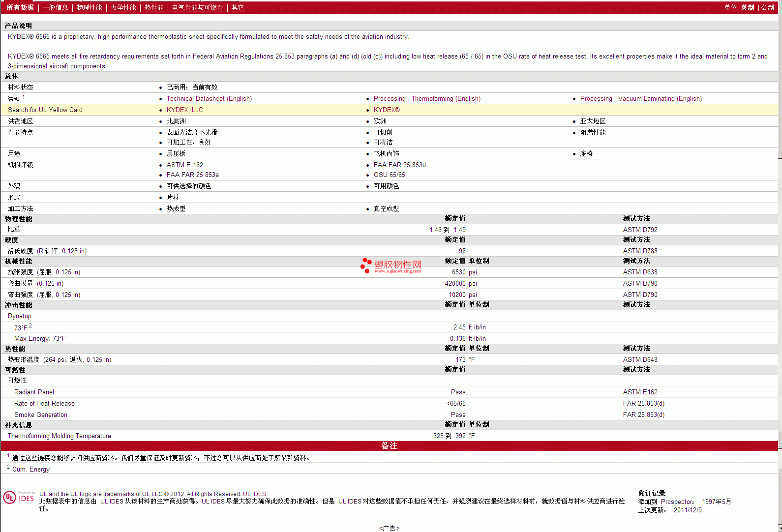Image resolution: width=782 pixels, height=532 pixels.
Task: Click the 6530 psi tensile strength value
Action: tap(464, 272)
